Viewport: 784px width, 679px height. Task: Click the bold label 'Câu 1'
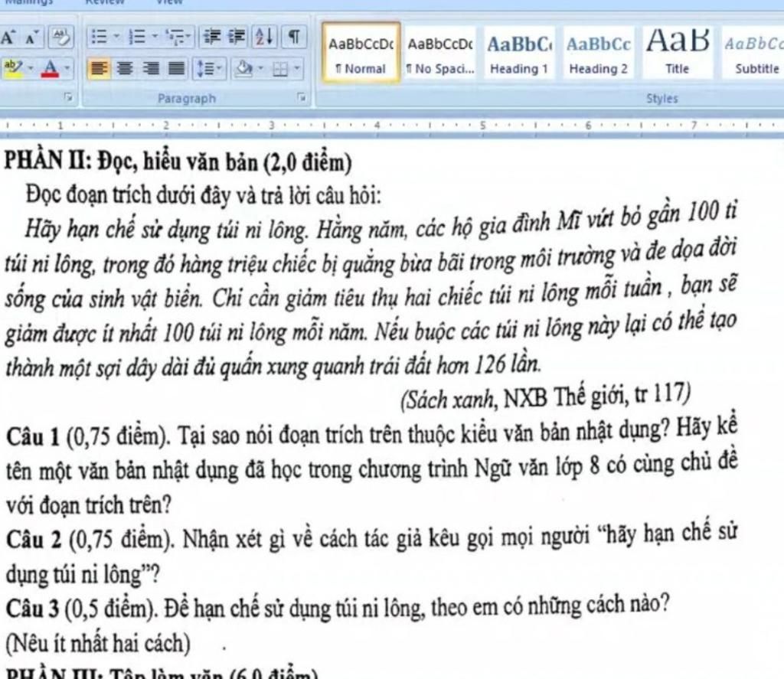coord(33,436)
